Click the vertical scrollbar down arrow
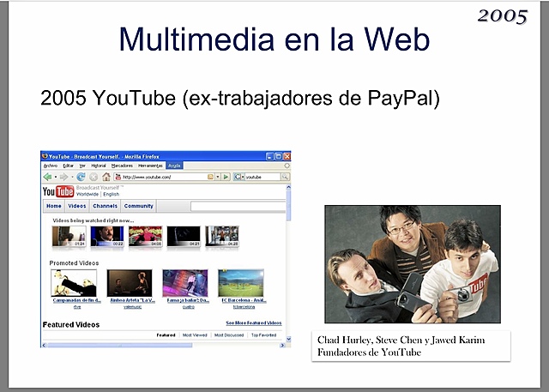549x392 pixels. (288, 339)
